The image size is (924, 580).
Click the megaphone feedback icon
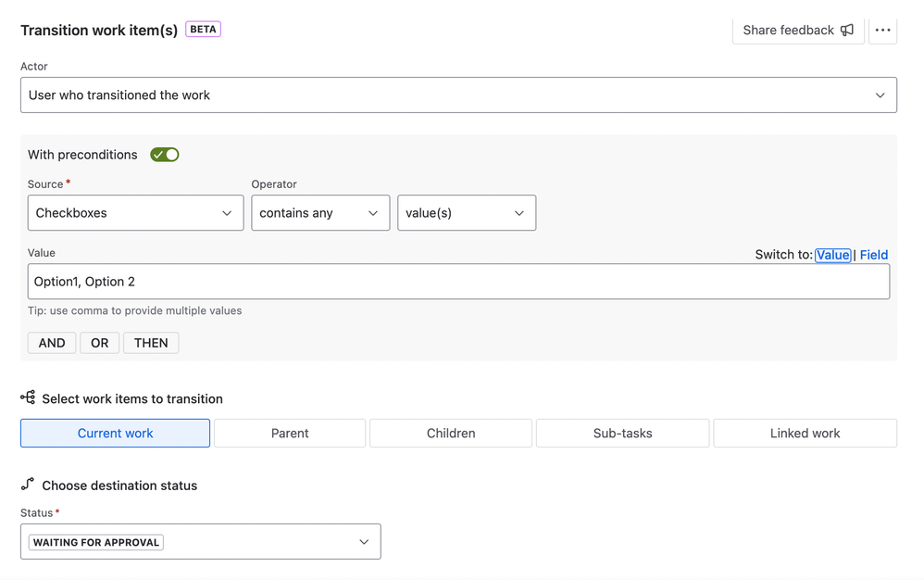[847, 30]
